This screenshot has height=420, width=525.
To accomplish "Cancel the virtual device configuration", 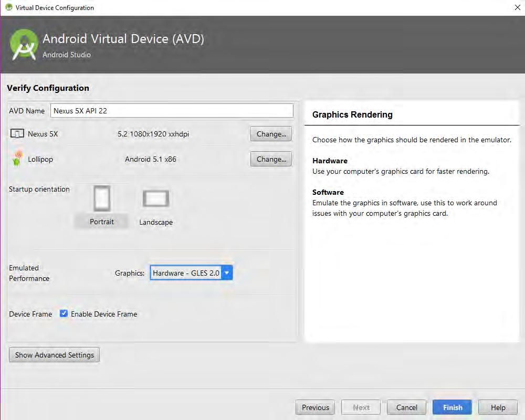I will (x=406, y=407).
